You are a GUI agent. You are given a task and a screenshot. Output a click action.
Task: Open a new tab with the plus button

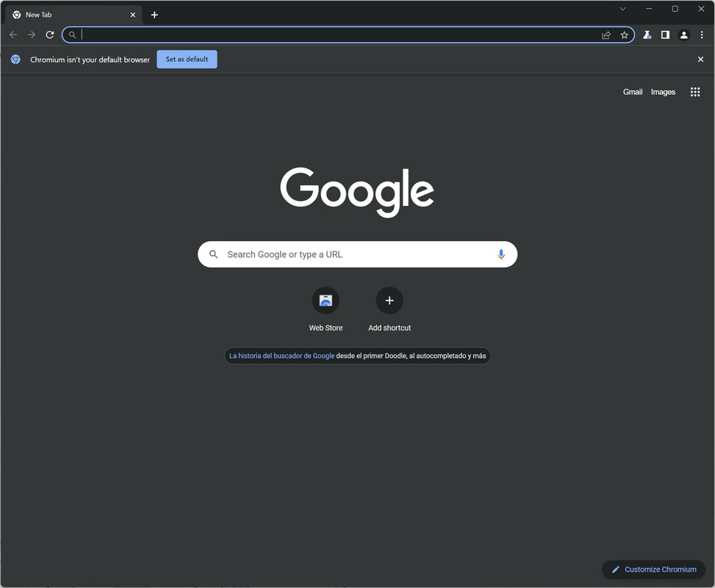coord(154,14)
